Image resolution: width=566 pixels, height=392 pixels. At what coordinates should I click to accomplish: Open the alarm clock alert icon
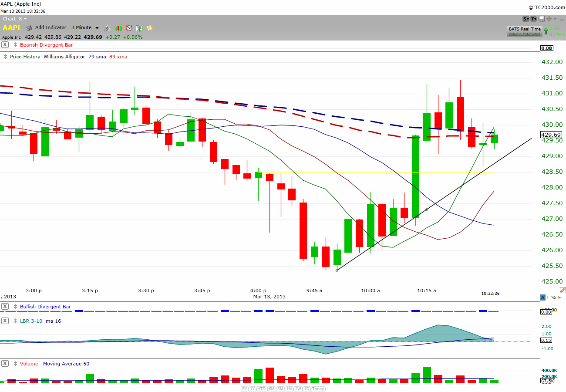click(x=129, y=27)
